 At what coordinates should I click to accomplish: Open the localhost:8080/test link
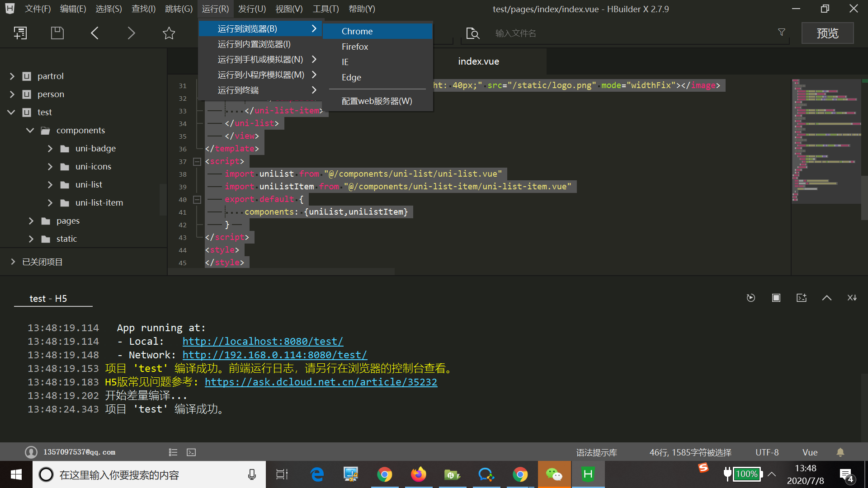(263, 341)
